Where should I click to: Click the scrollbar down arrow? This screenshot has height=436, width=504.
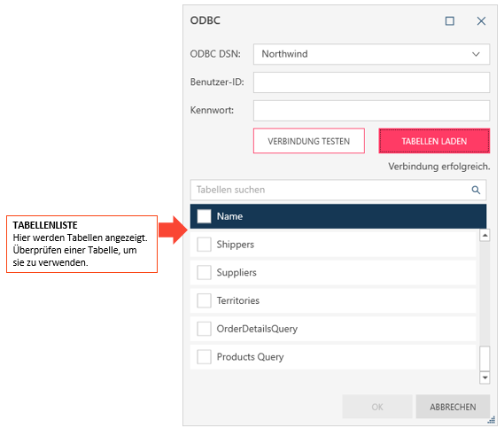pos(485,378)
